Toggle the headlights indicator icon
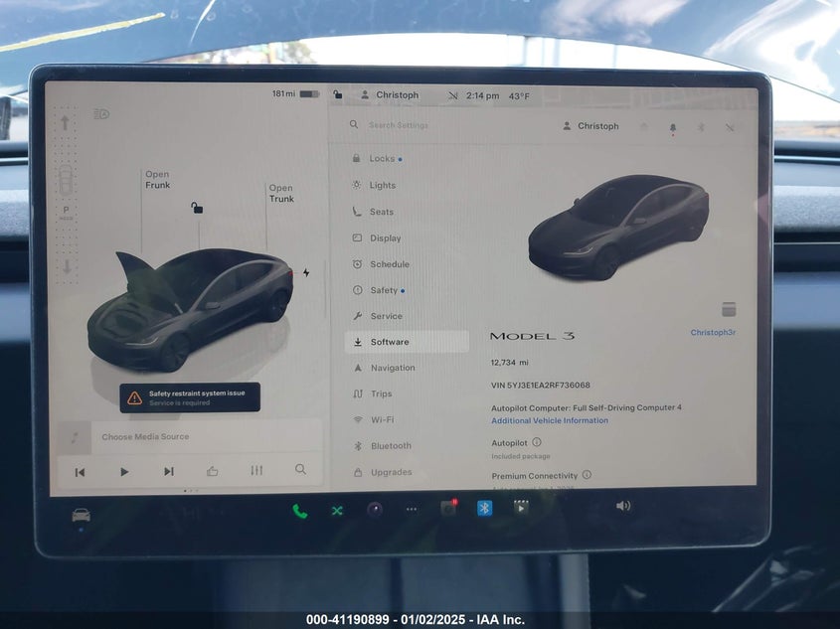840x629 pixels. coord(101,114)
